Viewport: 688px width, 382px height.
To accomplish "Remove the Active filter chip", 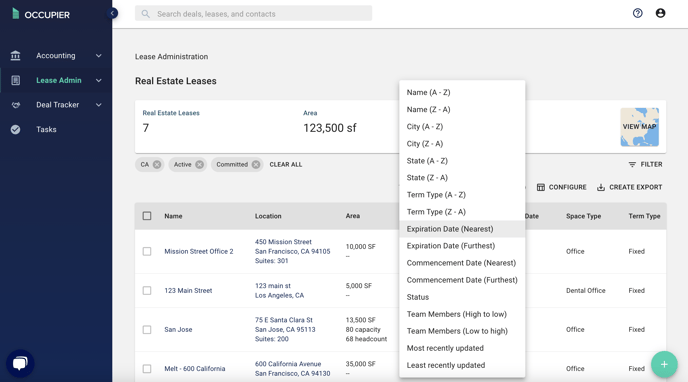I will click(200, 164).
